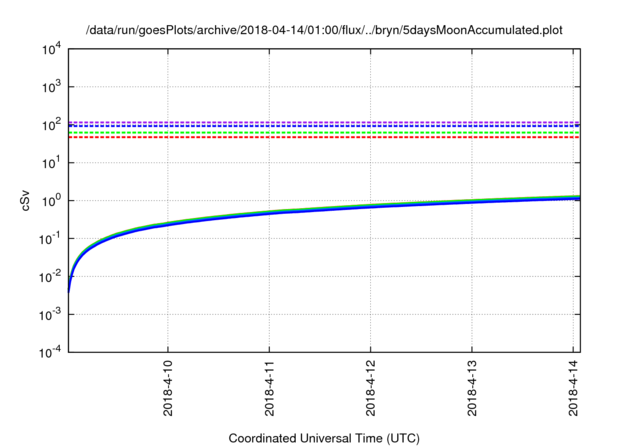Click the 10^-1 y-axis tick label
640x448 pixels.
click(x=50, y=238)
